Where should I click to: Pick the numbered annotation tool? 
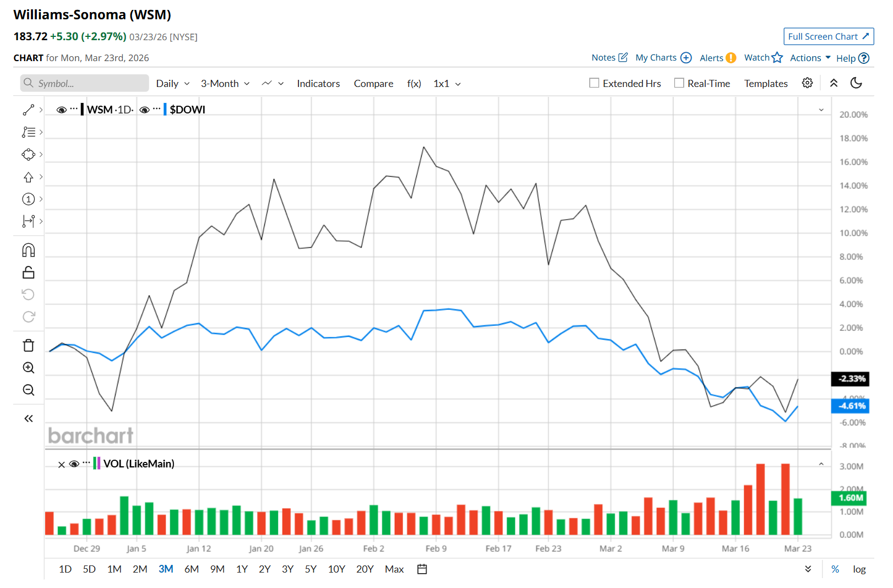(29, 199)
